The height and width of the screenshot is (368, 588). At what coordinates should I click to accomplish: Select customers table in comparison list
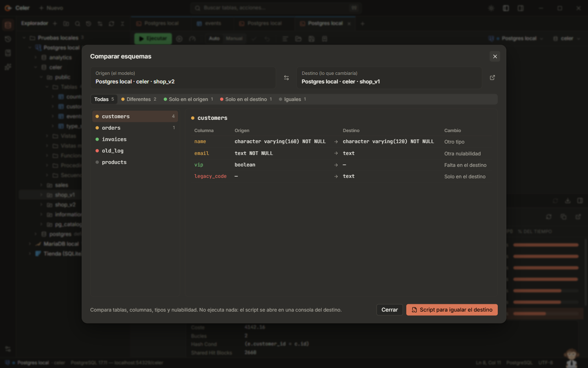(135, 117)
